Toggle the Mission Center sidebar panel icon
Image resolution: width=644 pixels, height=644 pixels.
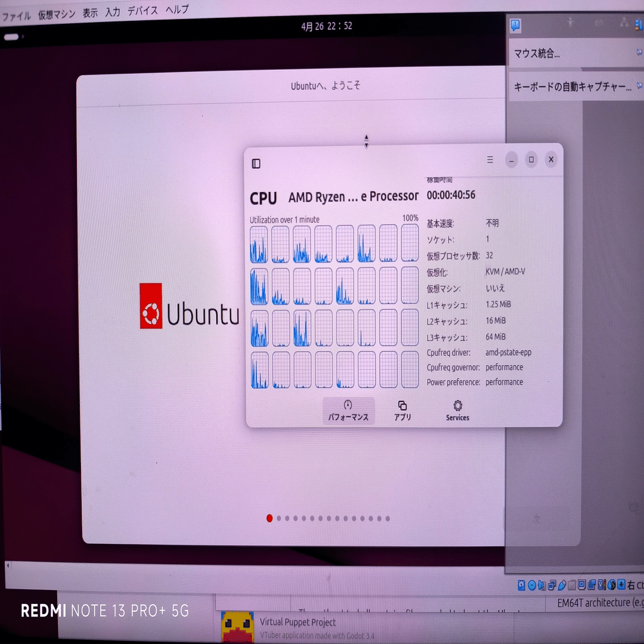(256, 163)
